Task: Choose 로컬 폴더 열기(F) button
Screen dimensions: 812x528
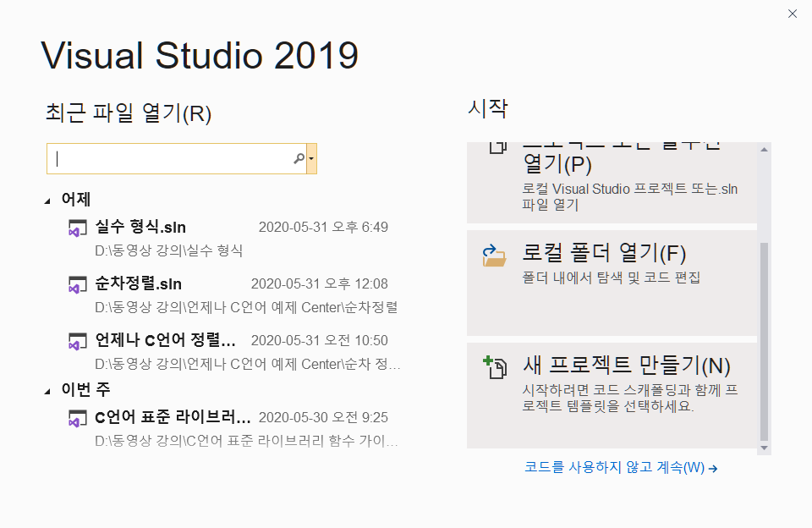Action: tap(612, 283)
